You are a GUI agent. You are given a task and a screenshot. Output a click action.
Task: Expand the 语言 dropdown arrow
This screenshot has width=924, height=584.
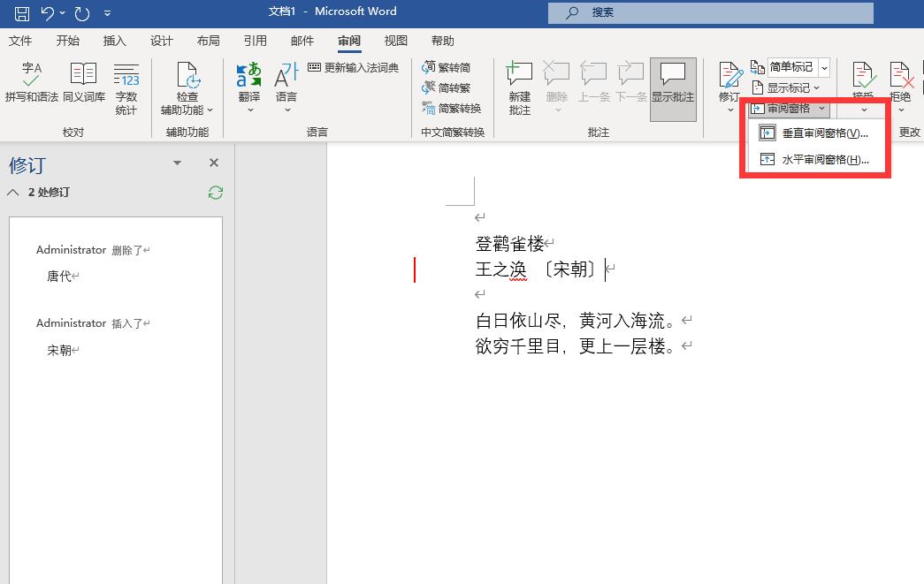287,110
